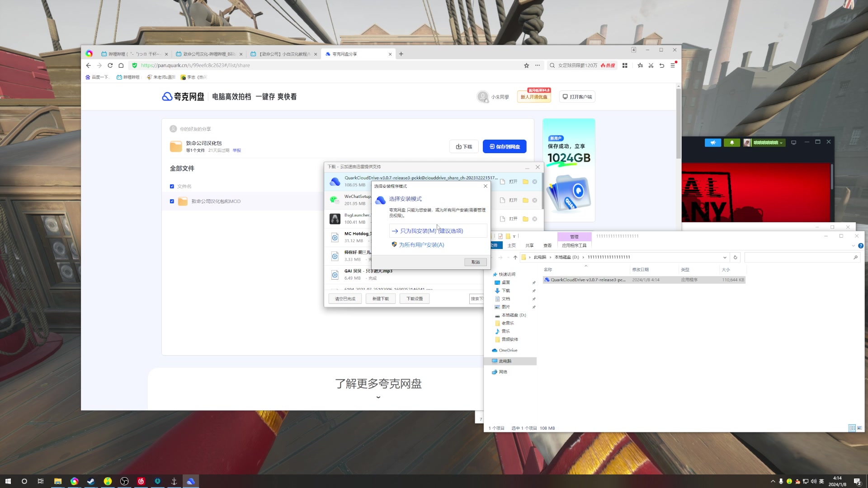Image resolution: width=868 pixels, height=488 pixels.
Task: Click 打开 on the QuarkCloudDrive download
Action: (513, 182)
